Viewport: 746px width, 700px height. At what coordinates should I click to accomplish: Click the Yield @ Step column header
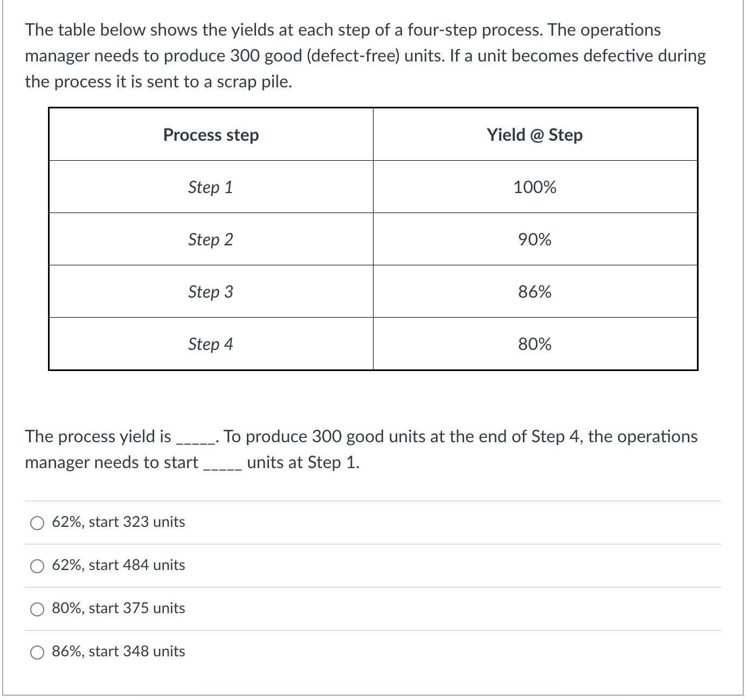tap(535, 135)
